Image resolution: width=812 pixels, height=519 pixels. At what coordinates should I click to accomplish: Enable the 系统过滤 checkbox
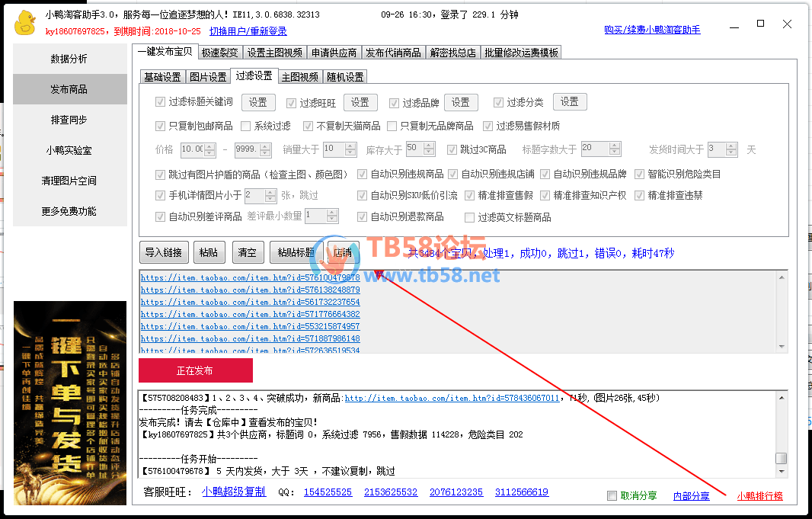[246, 126]
